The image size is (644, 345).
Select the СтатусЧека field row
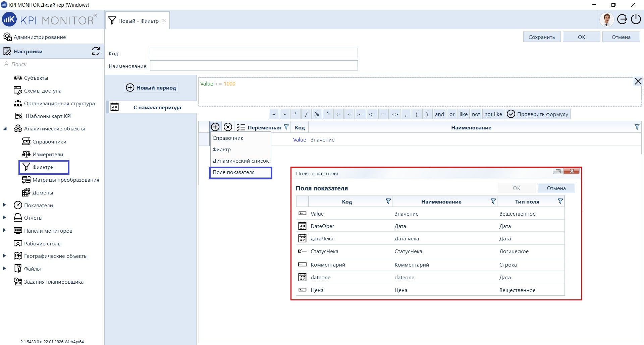(430, 251)
